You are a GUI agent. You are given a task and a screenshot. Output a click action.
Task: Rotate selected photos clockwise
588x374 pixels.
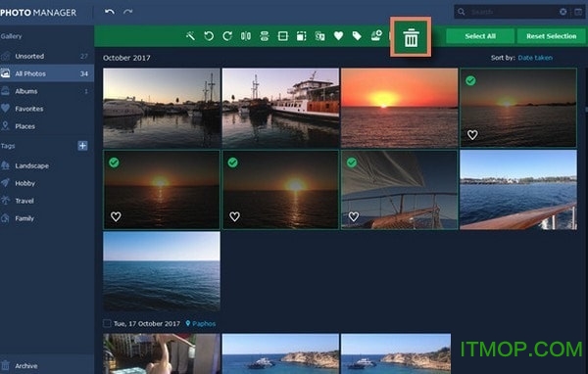coord(227,36)
